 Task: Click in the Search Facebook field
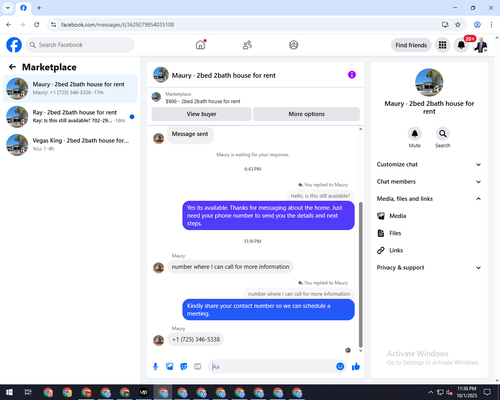click(80, 45)
